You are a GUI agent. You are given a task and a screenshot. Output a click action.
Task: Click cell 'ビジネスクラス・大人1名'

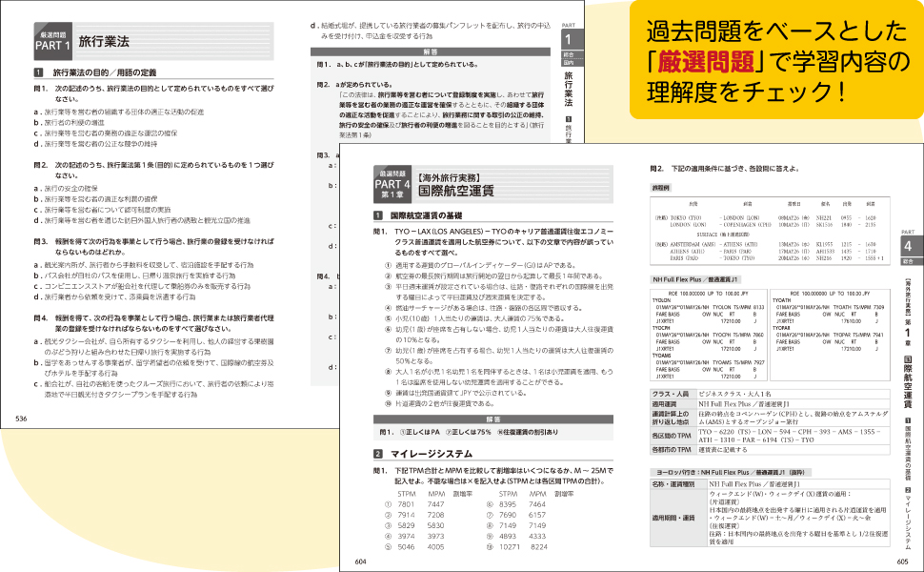(734, 394)
